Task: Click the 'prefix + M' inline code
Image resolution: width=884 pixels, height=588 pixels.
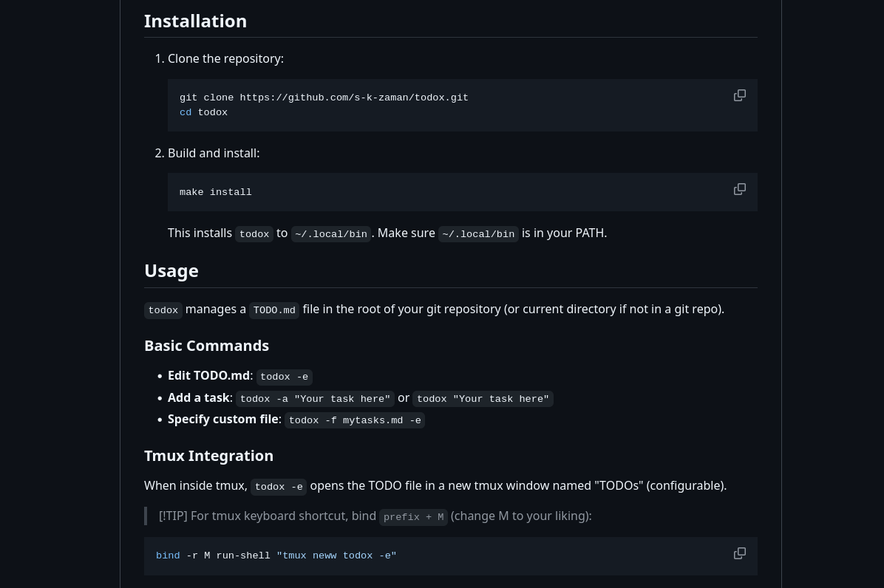Action: coord(413,517)
